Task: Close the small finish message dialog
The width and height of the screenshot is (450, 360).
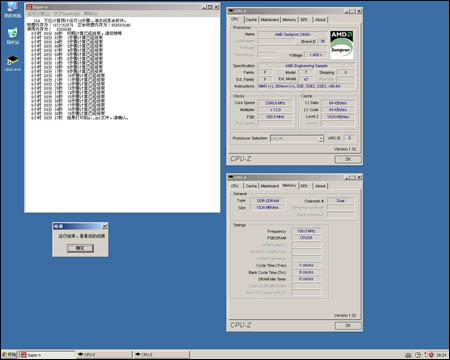Action: 104,226
